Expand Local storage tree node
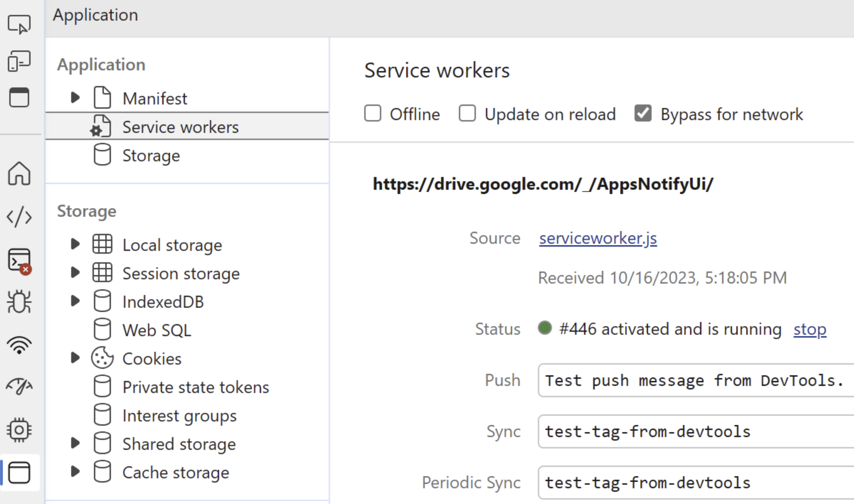Screen dimensions: 854x504 click(75, 244)
